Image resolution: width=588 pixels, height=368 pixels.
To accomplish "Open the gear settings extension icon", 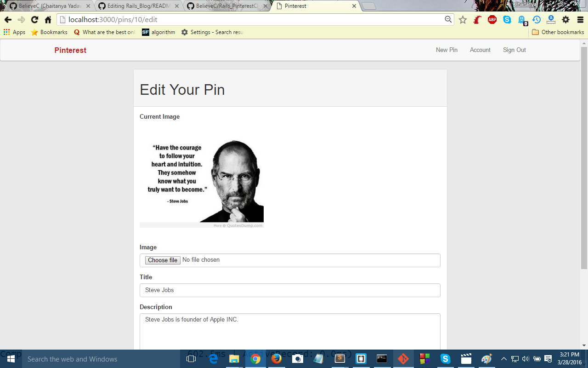I will coord(565,20).
